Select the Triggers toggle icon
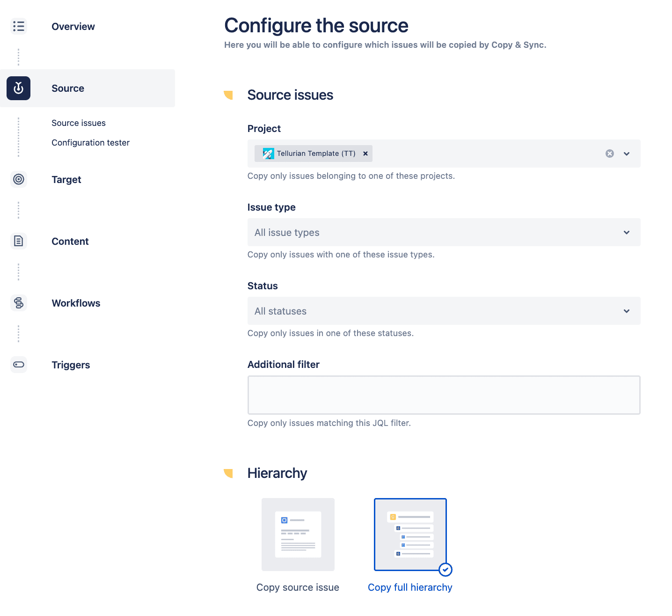Screen dimensions: 672x616 19,365
